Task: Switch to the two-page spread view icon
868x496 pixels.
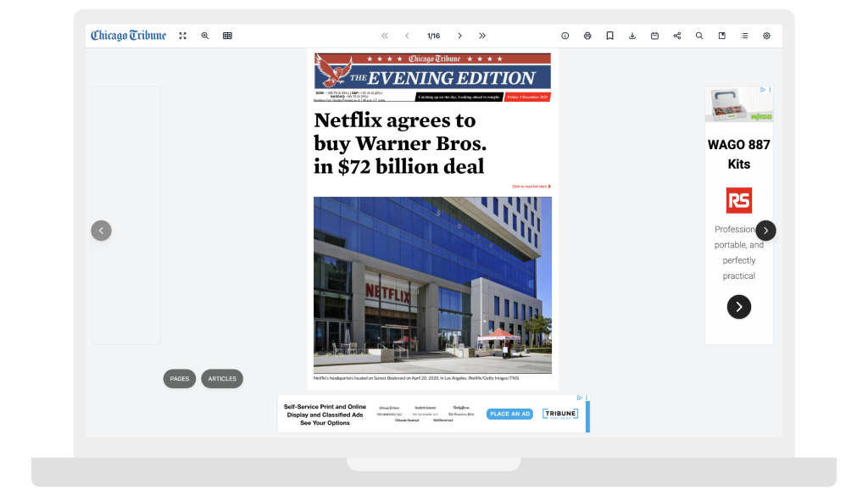Action: (227, 36)
